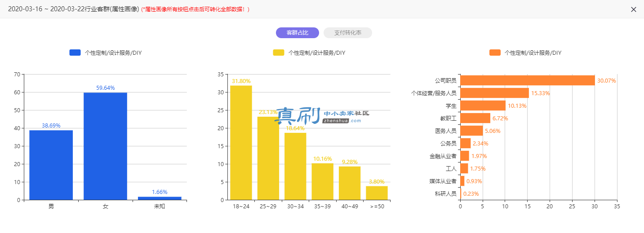Select the 25~29 age bar
Screen dimensions: 644x233
click(268, 158)
